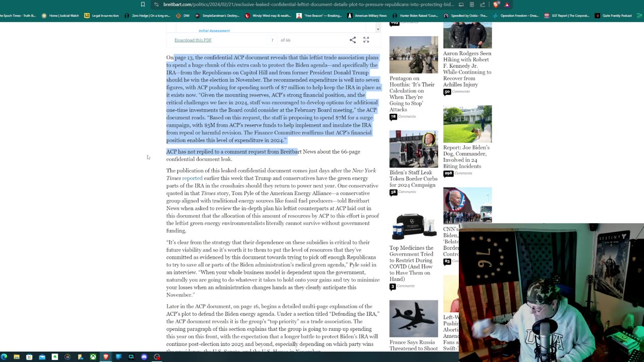Open the Home | Judicial Watch bookmark

coord(60,16)
